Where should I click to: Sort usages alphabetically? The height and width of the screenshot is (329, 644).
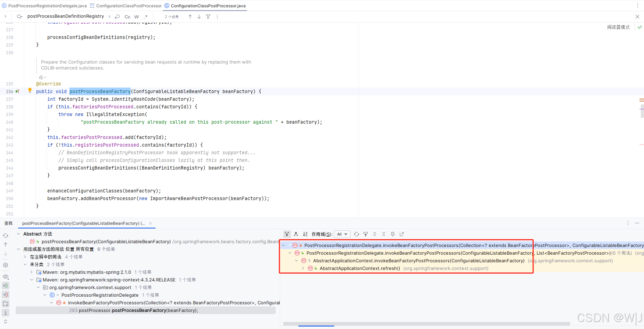pyautogui.click(x=305, y=234)
